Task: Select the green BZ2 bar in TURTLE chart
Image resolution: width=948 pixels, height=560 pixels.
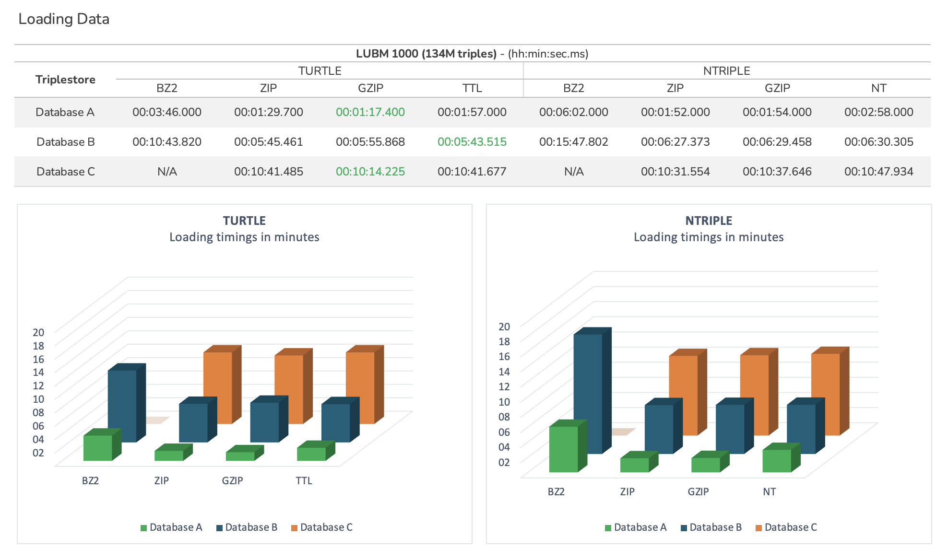Action: click(98, 448)
